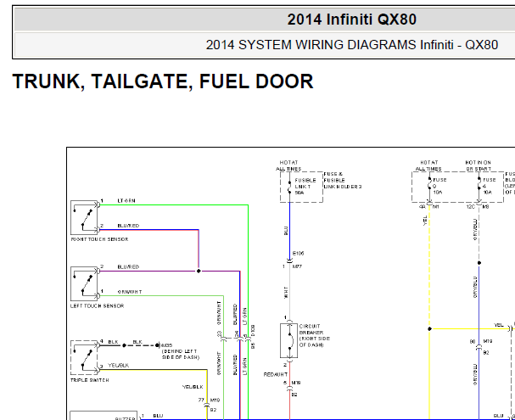Click the M77 connector label
This screenshot has width=515, height=420.
click(297, 266)
